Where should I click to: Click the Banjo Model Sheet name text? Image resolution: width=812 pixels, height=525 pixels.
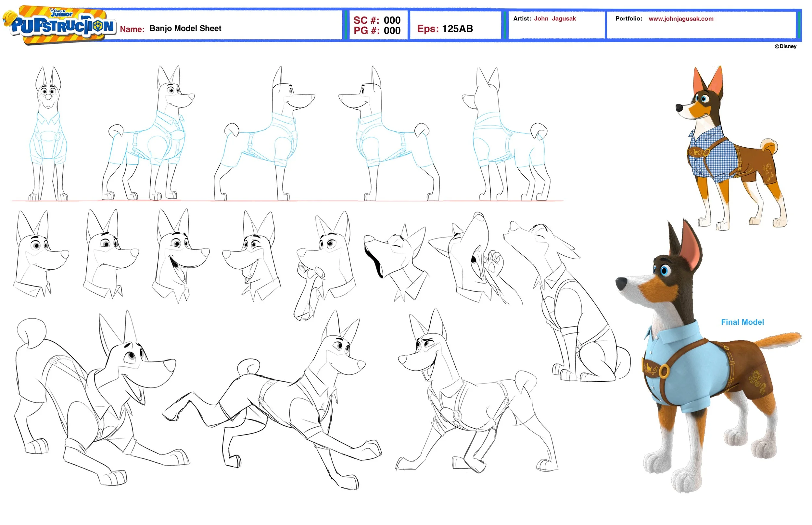click(185, 29)
